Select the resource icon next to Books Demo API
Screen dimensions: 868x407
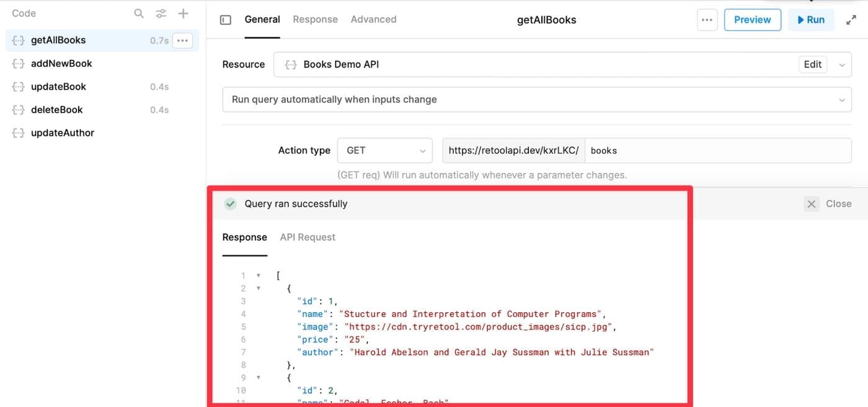coord(290,64)
